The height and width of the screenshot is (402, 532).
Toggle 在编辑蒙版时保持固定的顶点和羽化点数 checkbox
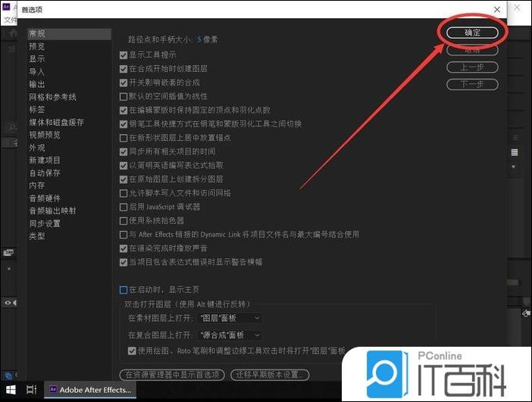pos(124,111)
